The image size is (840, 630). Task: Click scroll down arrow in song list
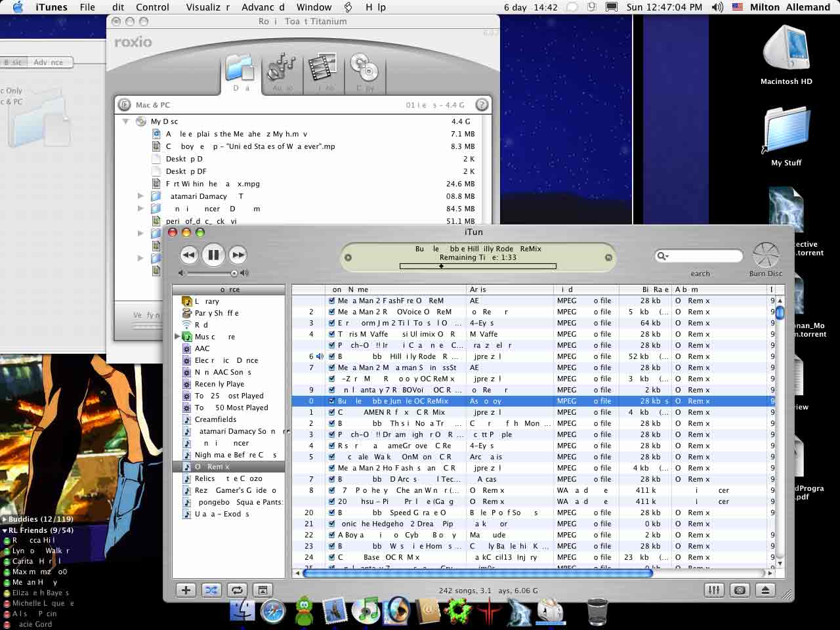(x=780, y=563)
